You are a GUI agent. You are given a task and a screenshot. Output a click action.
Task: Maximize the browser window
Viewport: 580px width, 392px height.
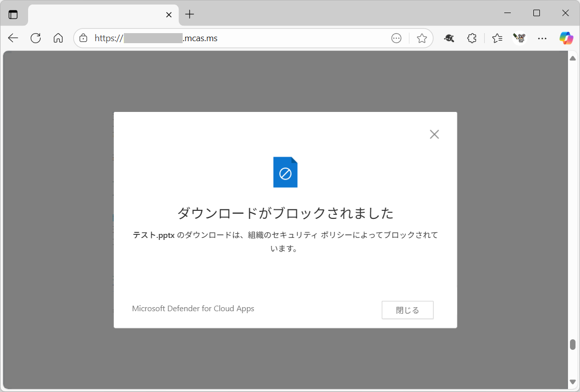tap(536, 13)
